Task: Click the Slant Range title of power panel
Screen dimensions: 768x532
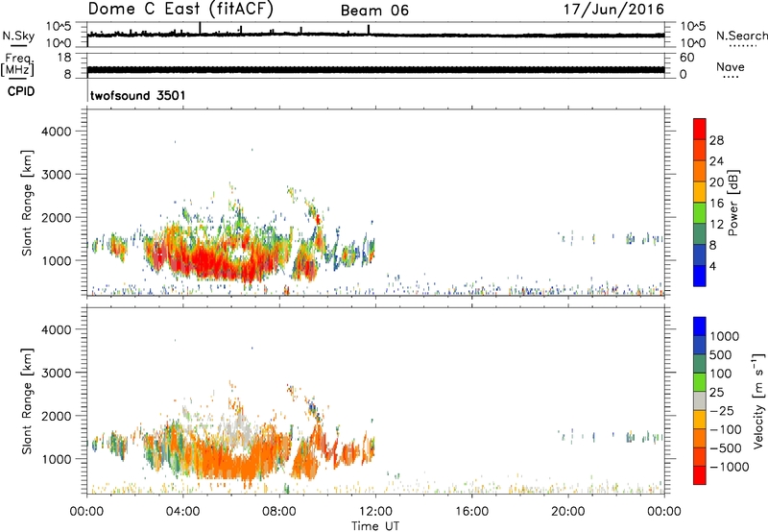Action: [x=27, y=203]
